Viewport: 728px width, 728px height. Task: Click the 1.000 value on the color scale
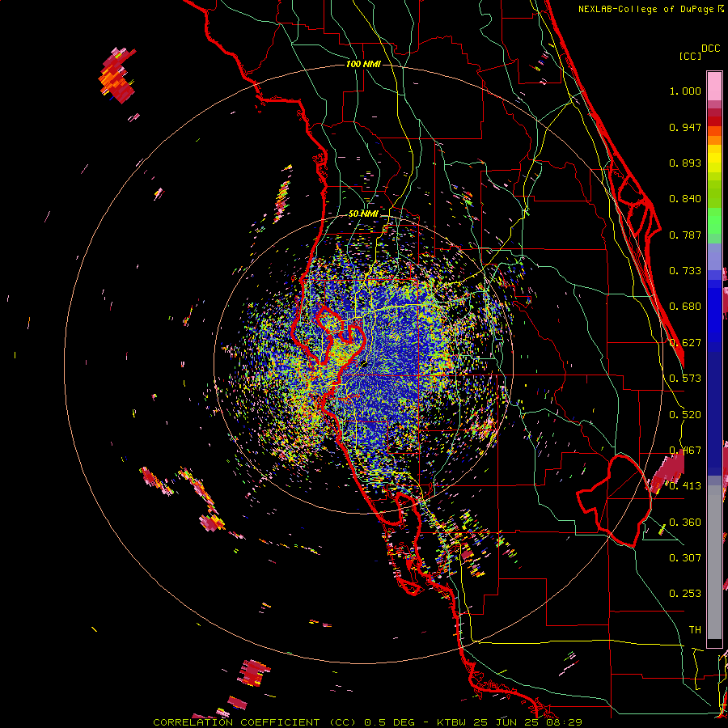click(x=685, y=91)
